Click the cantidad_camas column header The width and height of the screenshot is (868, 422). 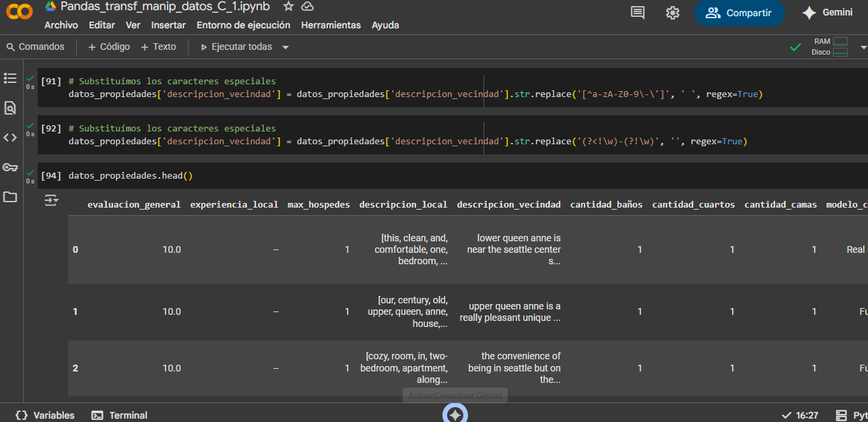(780, 204)
